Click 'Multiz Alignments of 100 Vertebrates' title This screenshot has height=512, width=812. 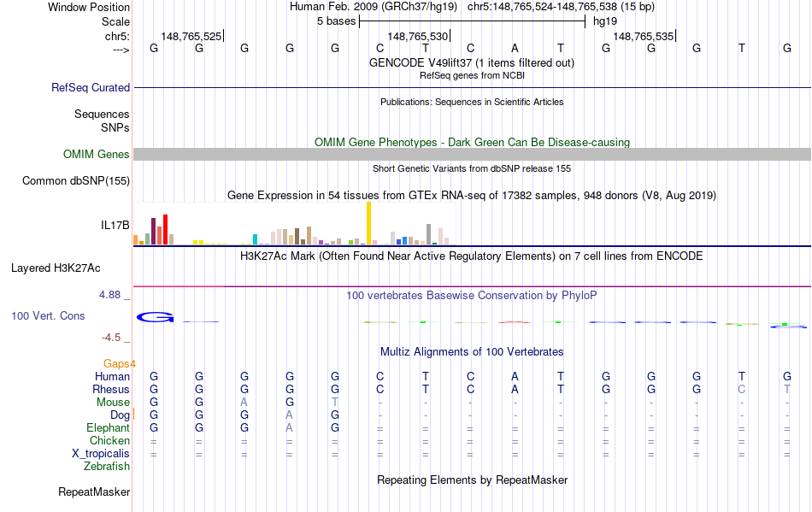click(x=472, y=352)
